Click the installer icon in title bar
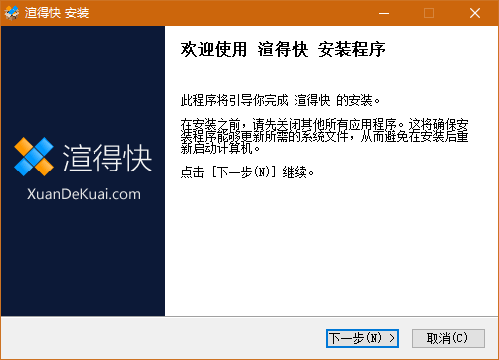Image resolution: width=499 pixels, height=360 pixels. 12,13
